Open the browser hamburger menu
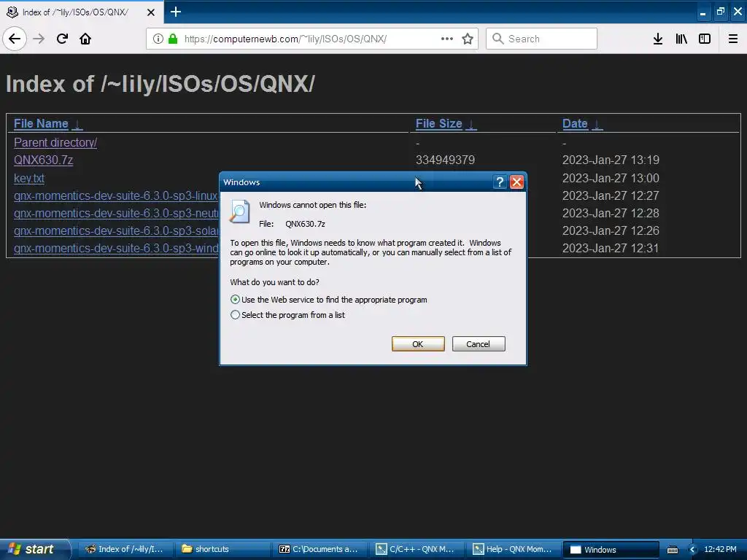The height and width of the screenshot is (560, 747). [x=733, y=39]
